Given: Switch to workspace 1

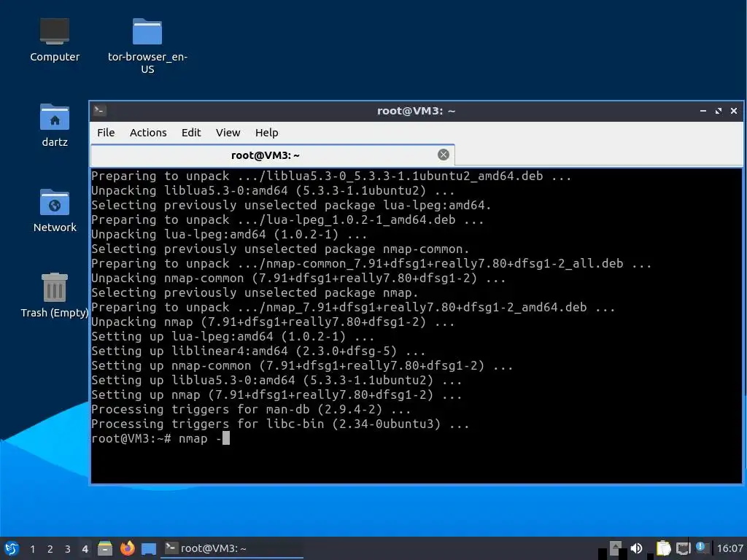Looking at the screenshot, I should click(x=32, y=549).
